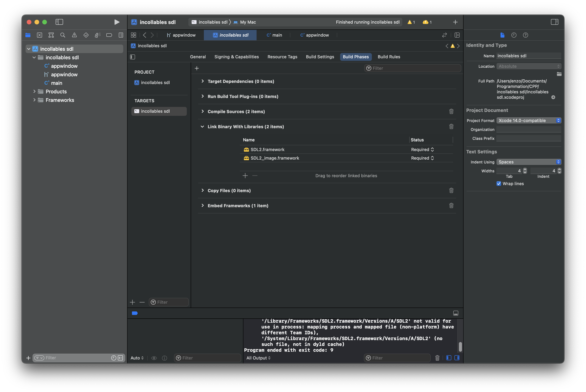This screenshot has height=392, width=586.
Task: Increment Tab width stepper
Action: [525, 169]
